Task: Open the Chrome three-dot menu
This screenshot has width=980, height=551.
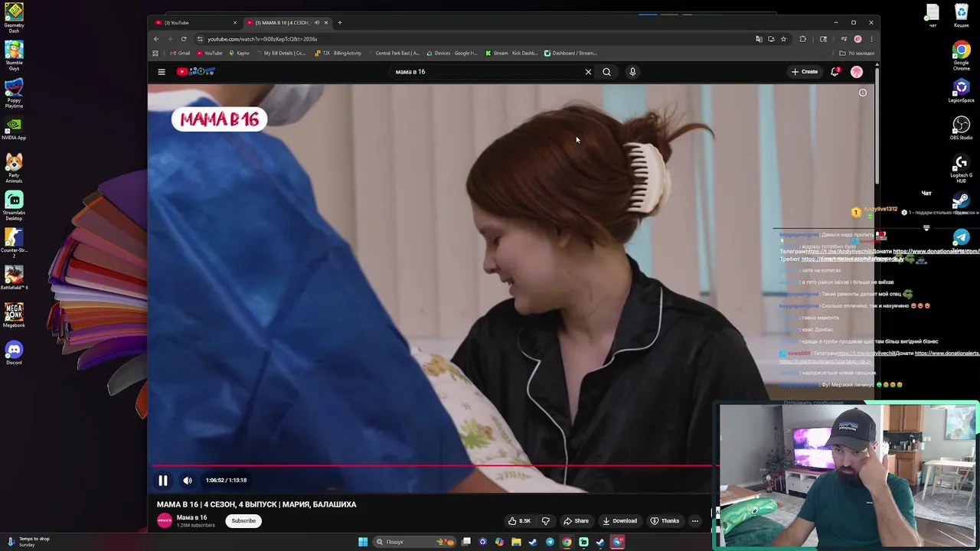Action: pyautogui.click(x=871, y=39)
